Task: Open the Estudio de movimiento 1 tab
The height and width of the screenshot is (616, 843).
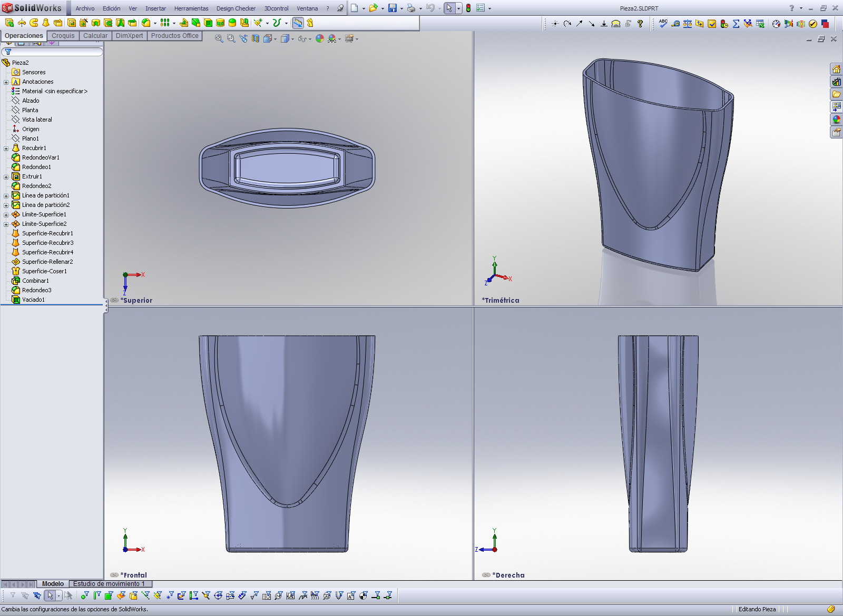Action: [109, 584]
